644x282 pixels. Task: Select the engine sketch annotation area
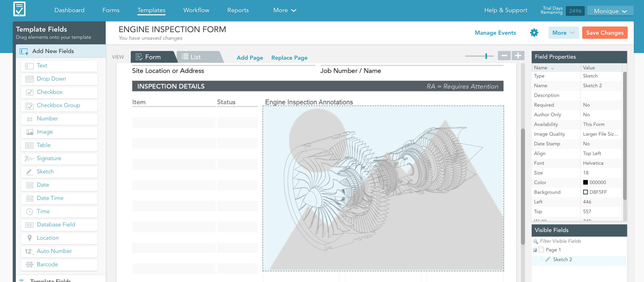point(383,188)
